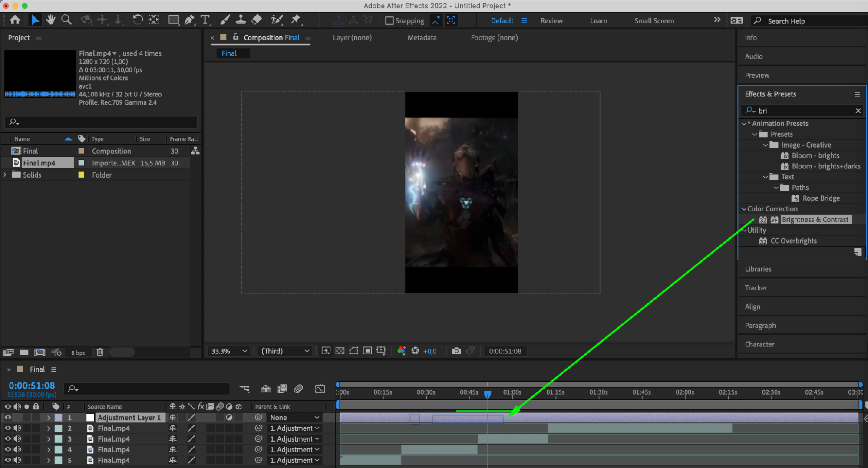The width and height of the screenshot is (868, 468).
Task: Open the (Third) resolution dropdown
Action: point(285,351)
